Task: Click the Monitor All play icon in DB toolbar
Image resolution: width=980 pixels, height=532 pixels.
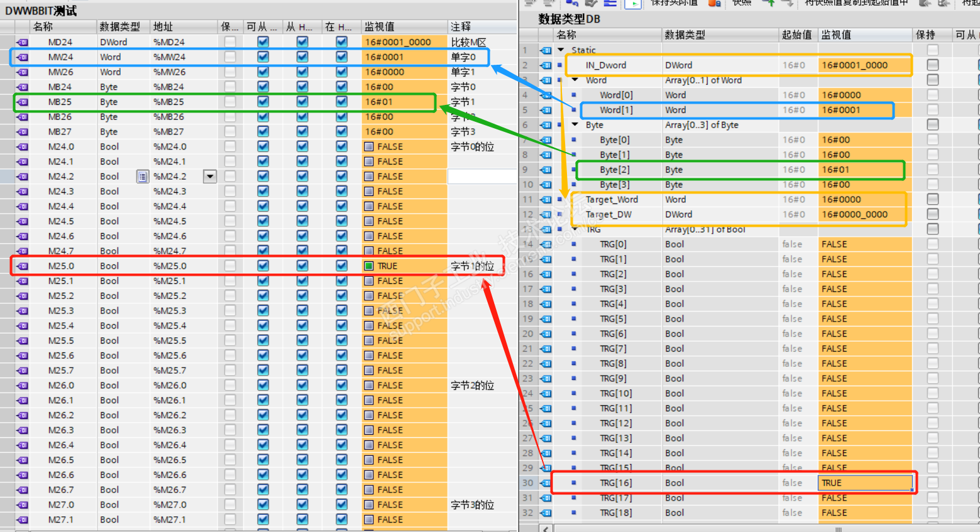Action: tap(634, 3)
